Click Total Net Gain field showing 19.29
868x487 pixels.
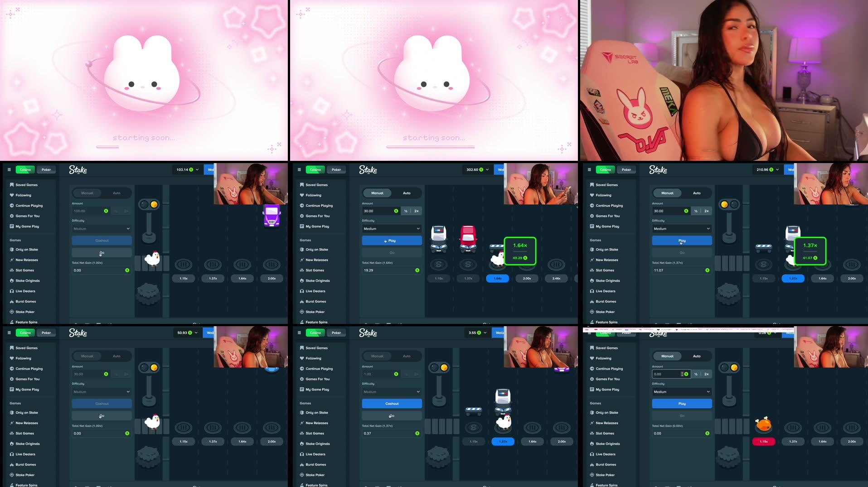coord(392,270)
